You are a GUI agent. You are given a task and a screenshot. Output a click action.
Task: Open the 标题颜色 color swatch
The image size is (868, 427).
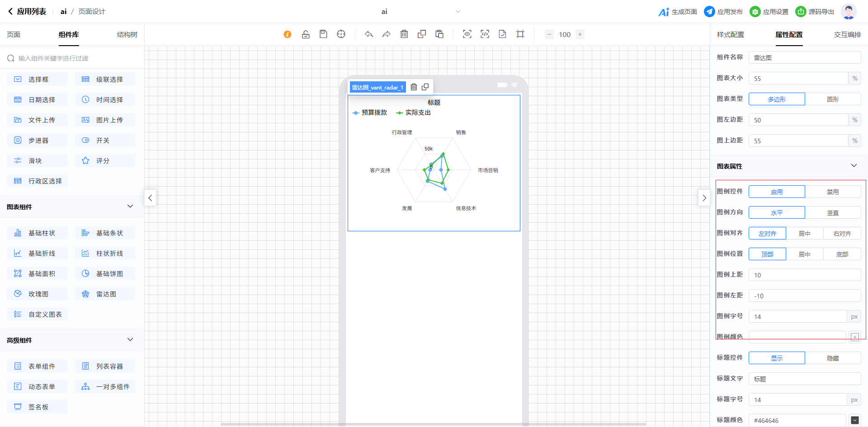854,420
